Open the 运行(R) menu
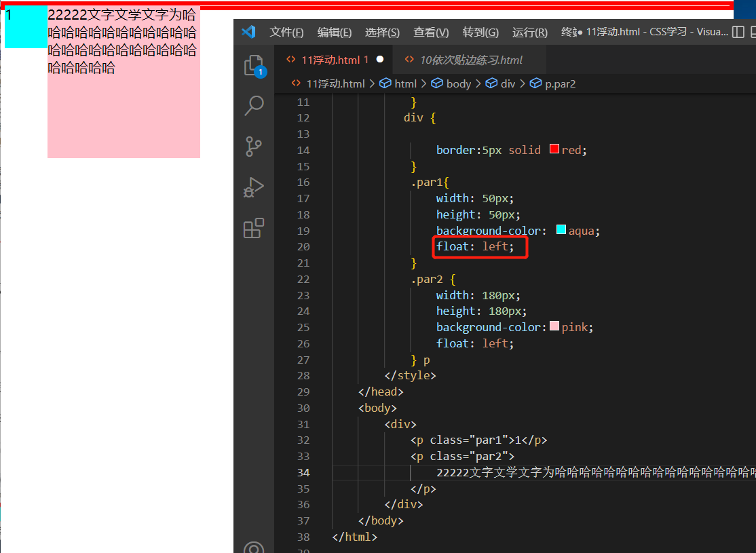The width and height of the screenshot is (756, 553). (530, 33)
